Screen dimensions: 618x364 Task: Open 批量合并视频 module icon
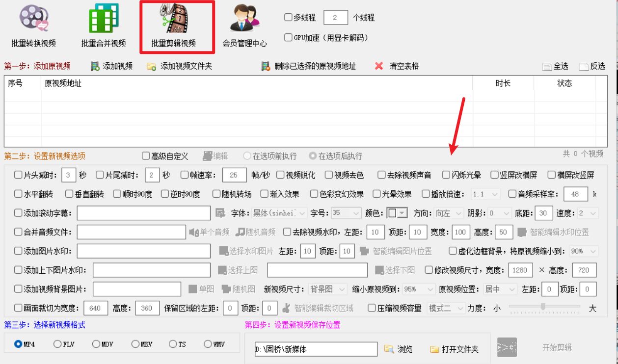pos(103,18)
